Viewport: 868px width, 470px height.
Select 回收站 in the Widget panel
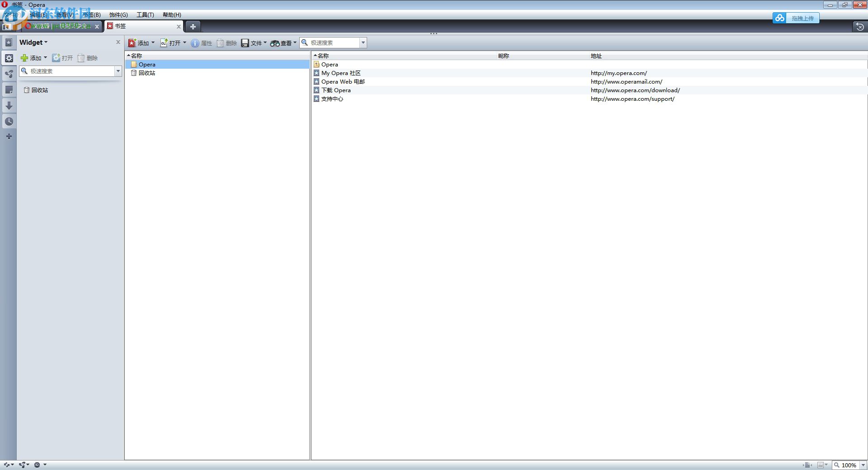(36, 90)
